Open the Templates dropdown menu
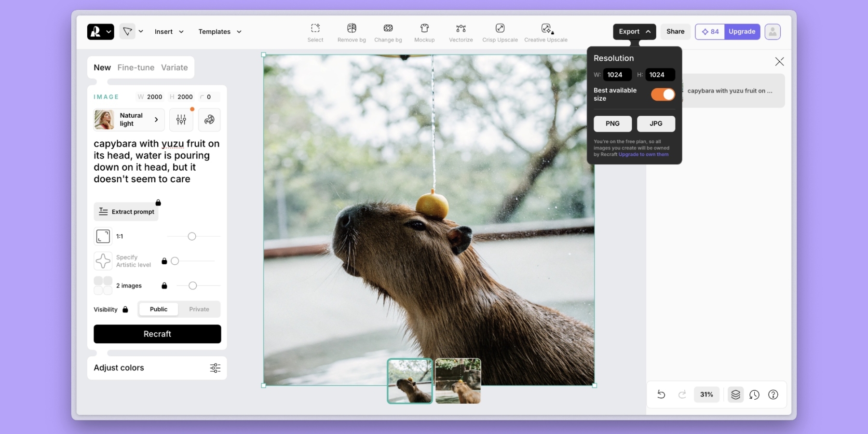 coord(219,32)
